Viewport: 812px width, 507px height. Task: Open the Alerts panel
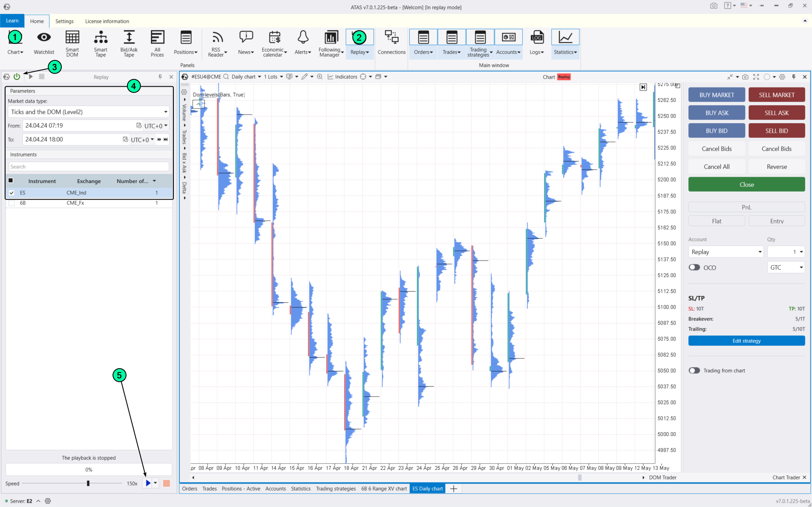[x=302, y=42]
